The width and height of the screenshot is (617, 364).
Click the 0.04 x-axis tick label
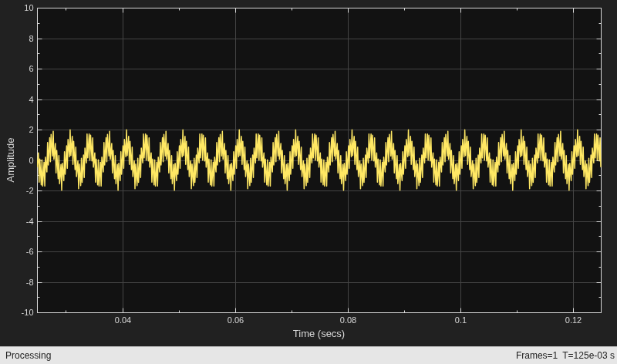coord(123,320)
